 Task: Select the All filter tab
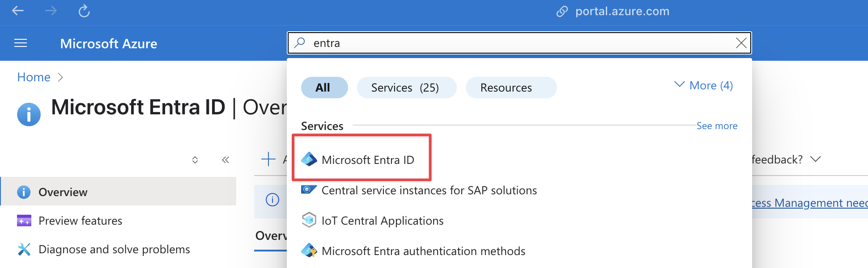point(324,88)
